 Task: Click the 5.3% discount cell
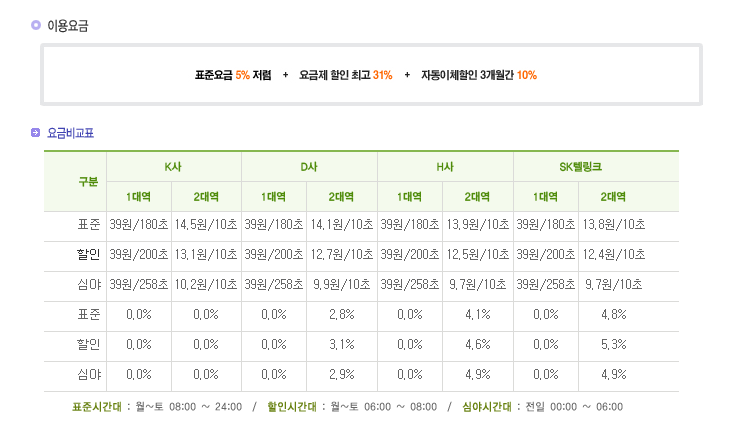click(x=613, y=345)
